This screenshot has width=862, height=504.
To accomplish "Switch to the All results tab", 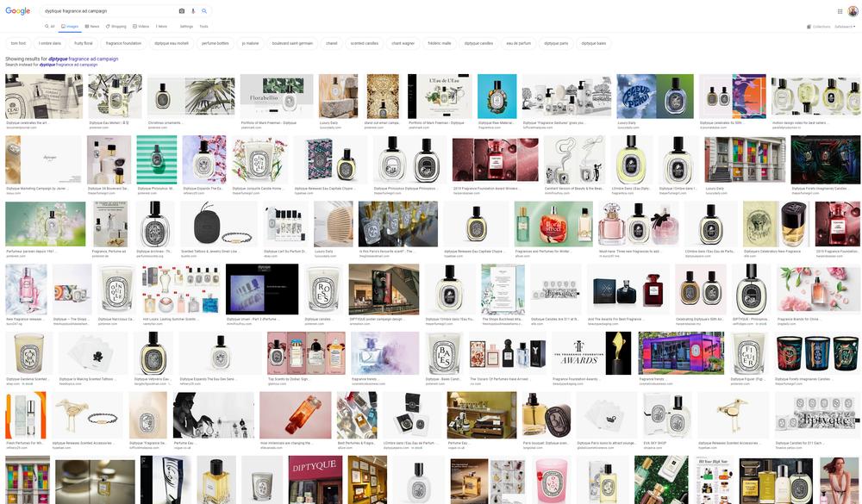I will [50, 27].
